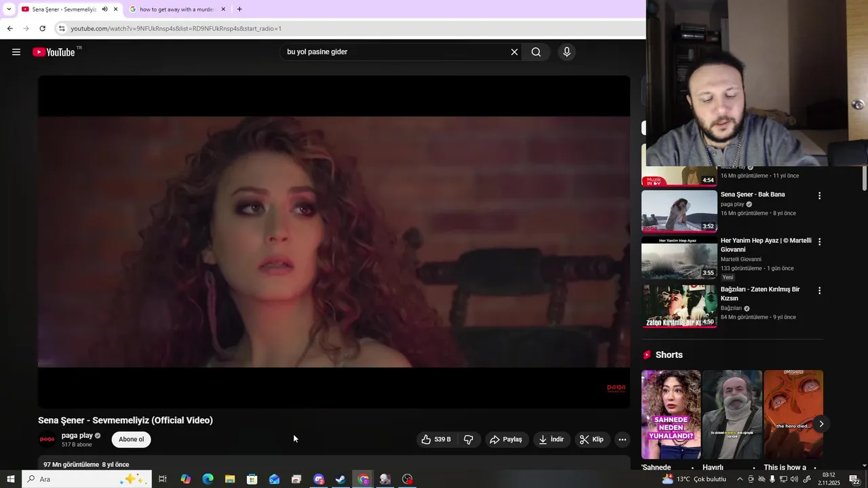
Task: Open Task View in the taskbar
Action: click(163, 479)
